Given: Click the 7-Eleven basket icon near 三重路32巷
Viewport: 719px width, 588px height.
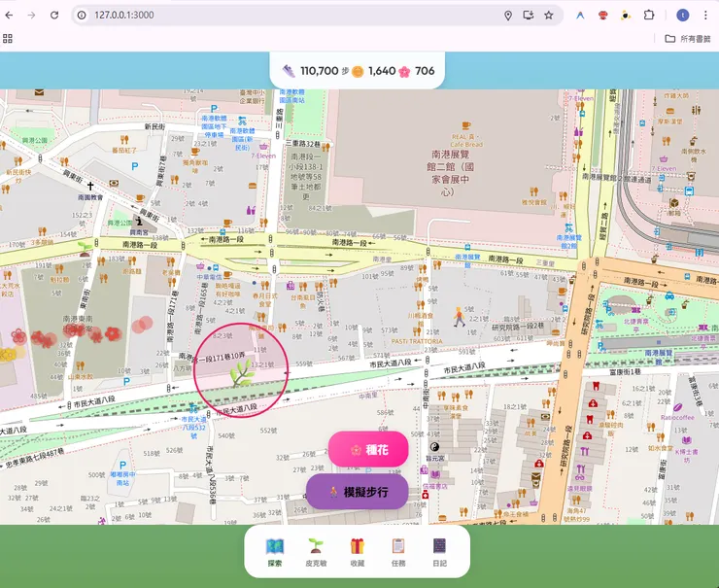Looking at the screenshot, I should coord(263,147).
